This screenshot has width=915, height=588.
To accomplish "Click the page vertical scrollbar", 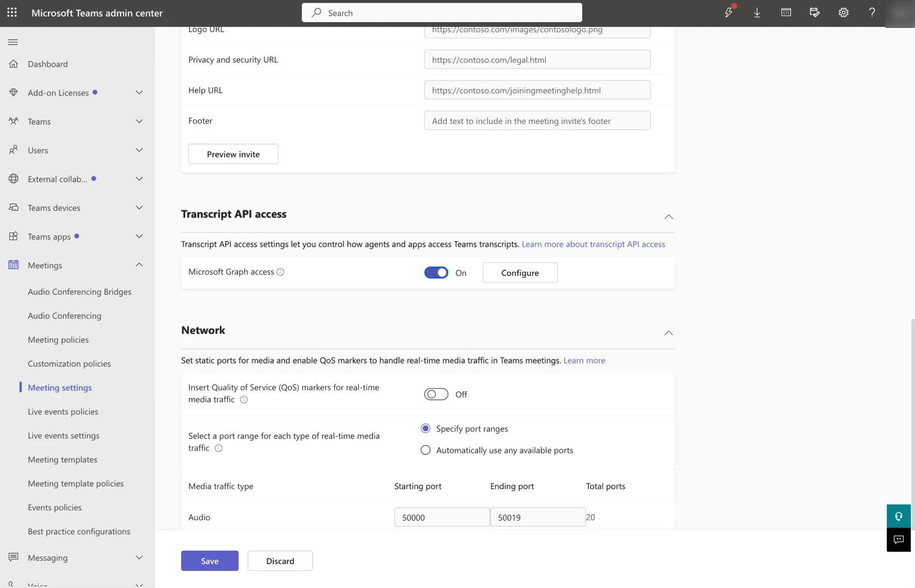I will 913,424.
